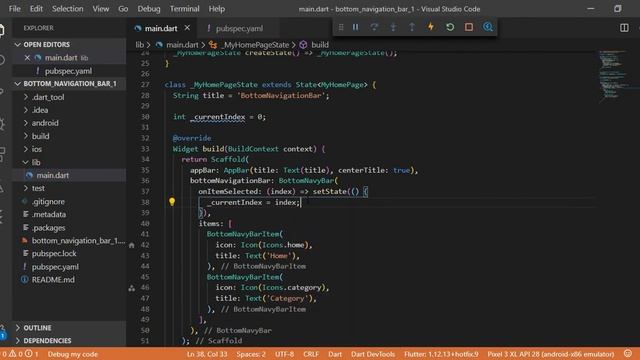Switch to the pubspec.yaml tab
The width and height of the screenshot is (640, 360).
pos(239,28)
